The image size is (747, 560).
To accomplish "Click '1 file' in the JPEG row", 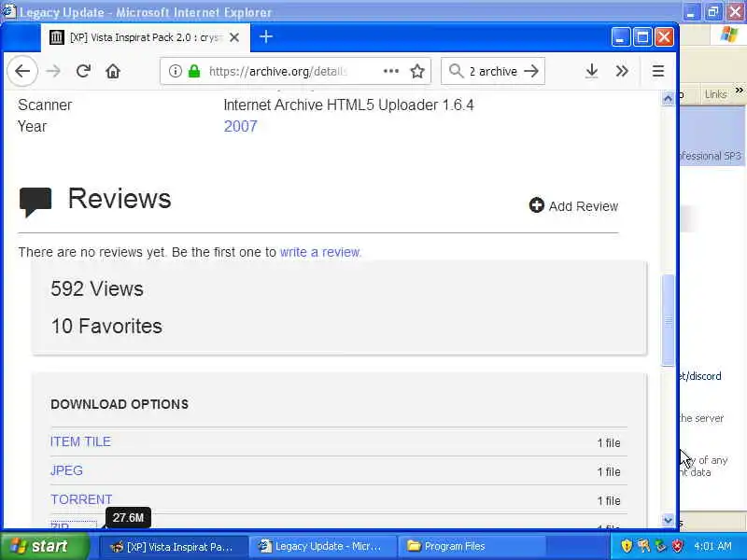I will (609, 472).
